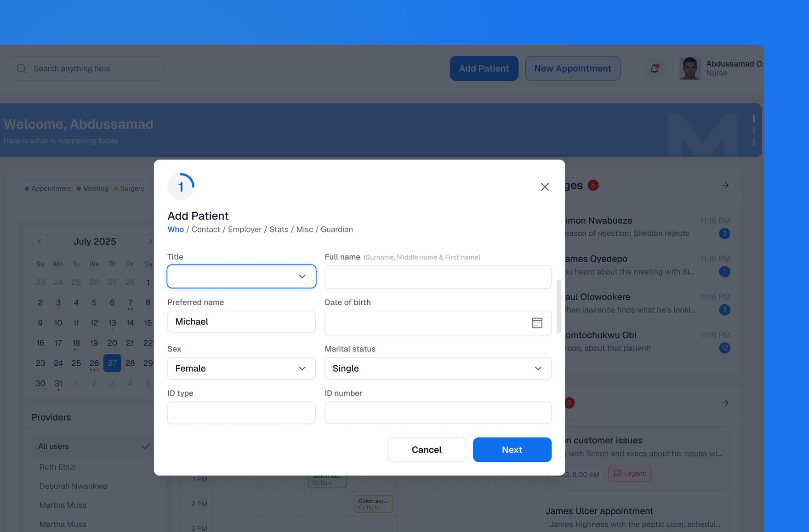
Task: Select July 27 in the calendar
Action: (112, 363)
